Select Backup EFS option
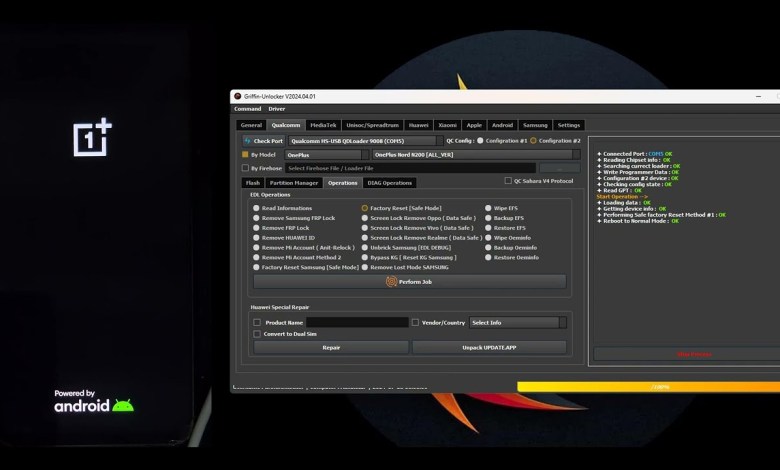780x470 pixels. 488,218
